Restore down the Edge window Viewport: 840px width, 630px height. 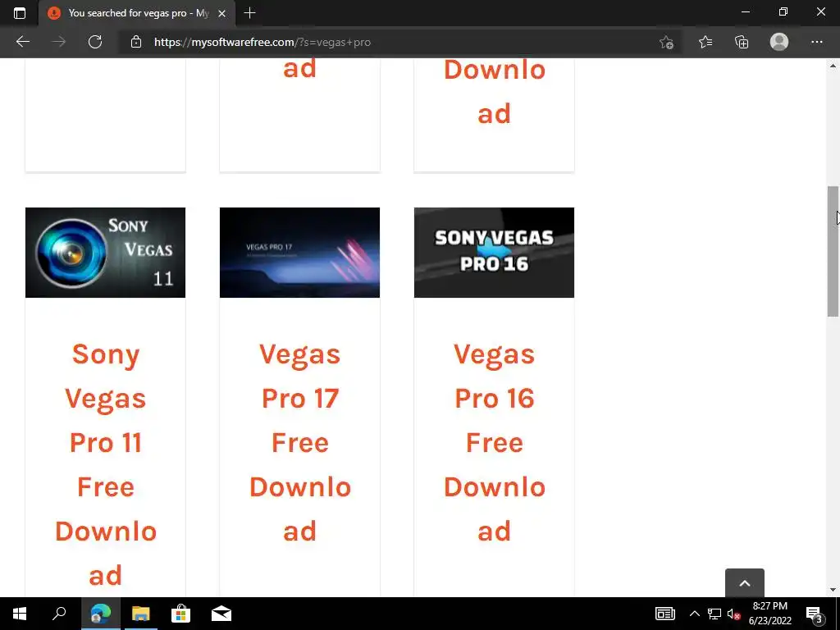(x=783, y=11)
